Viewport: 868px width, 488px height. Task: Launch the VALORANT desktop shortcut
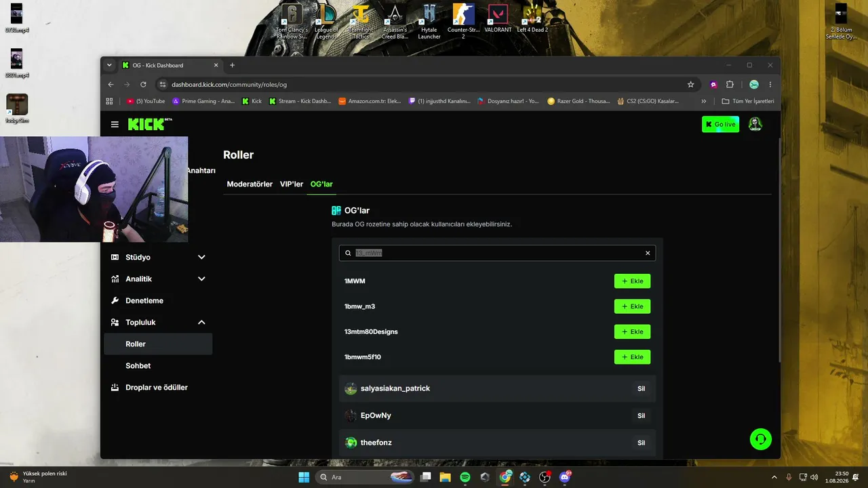click(x=498, y=19)
